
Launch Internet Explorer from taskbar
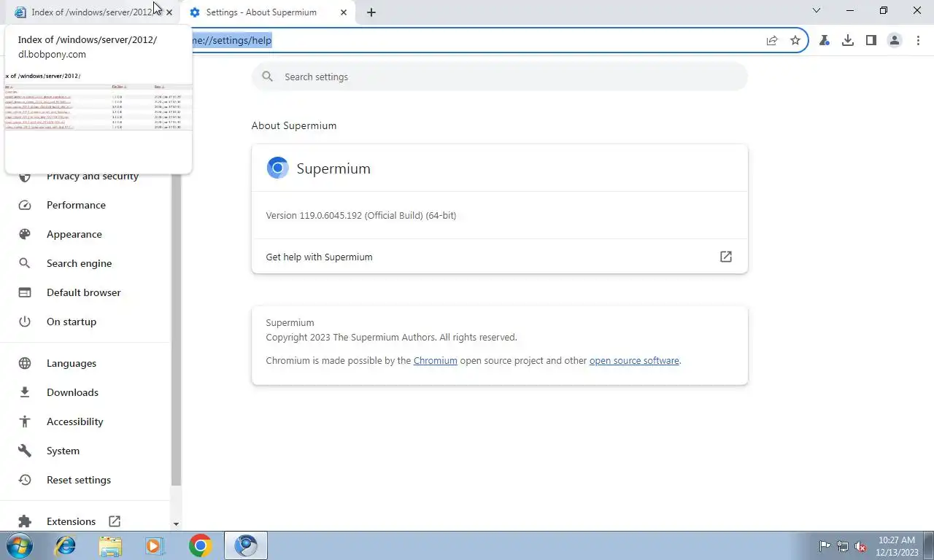66,545
